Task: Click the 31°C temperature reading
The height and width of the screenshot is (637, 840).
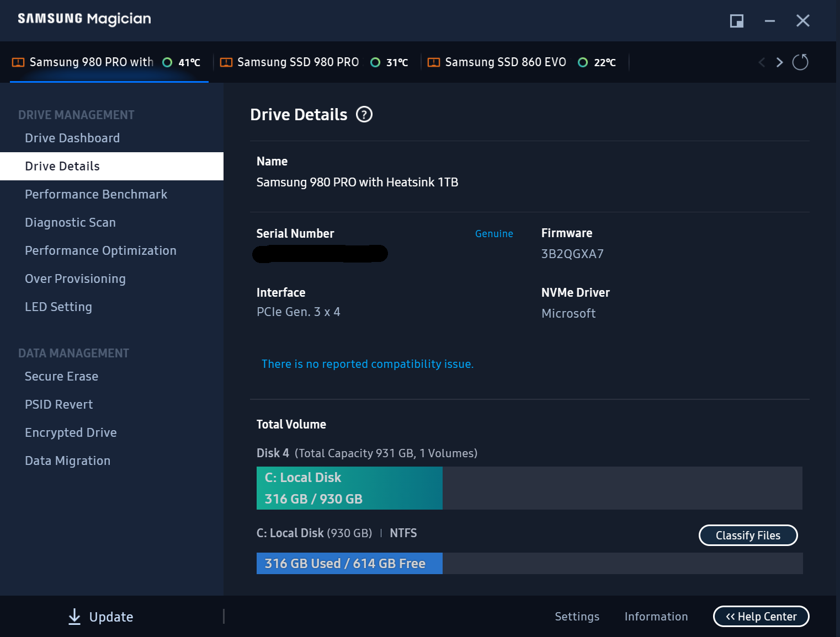Action: 397,62
